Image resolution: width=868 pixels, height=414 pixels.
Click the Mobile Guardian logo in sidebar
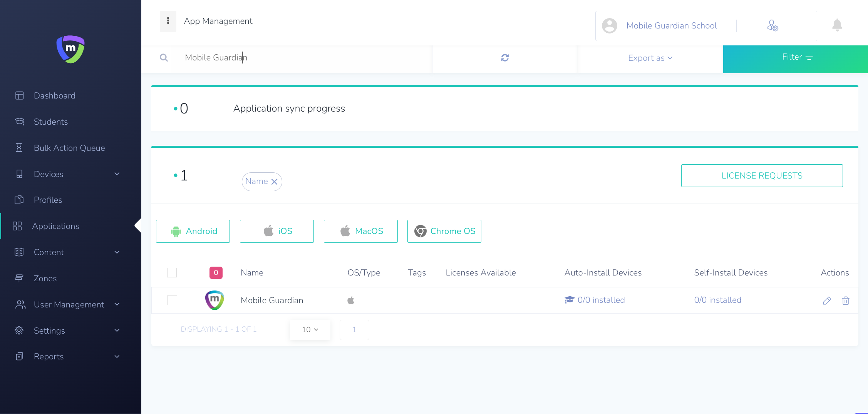70,49
